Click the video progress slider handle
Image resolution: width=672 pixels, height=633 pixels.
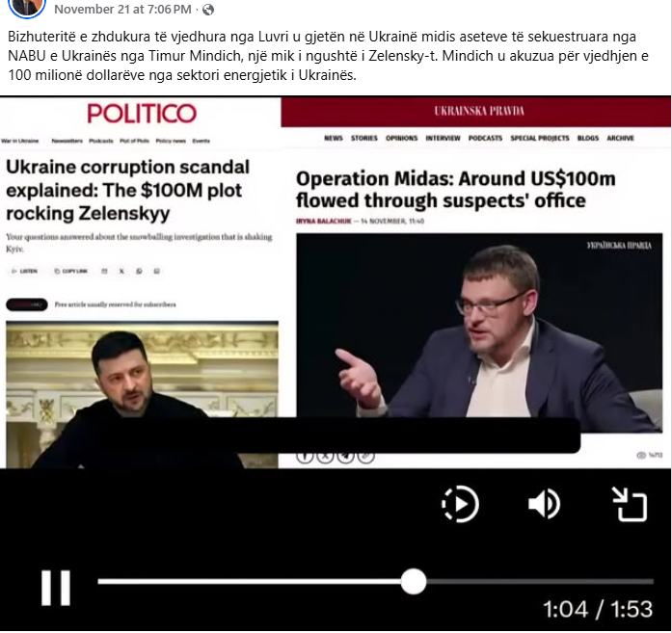pos(414,581)
